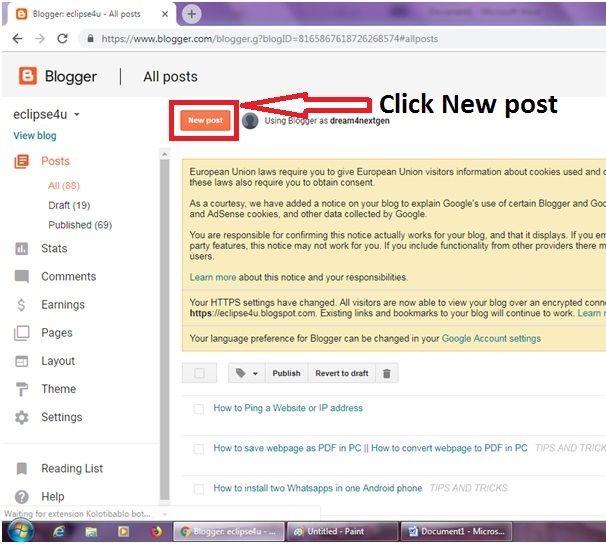Click the trash delete icon

pos(386,373)
